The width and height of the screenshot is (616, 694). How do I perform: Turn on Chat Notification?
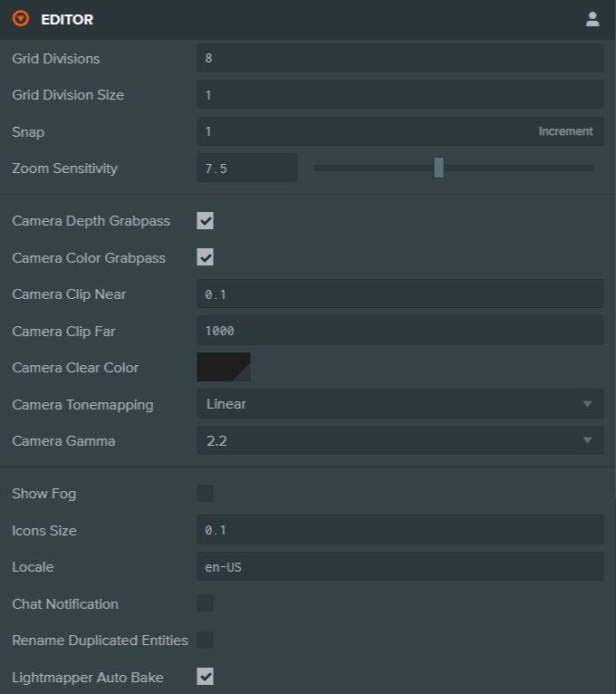206,603
